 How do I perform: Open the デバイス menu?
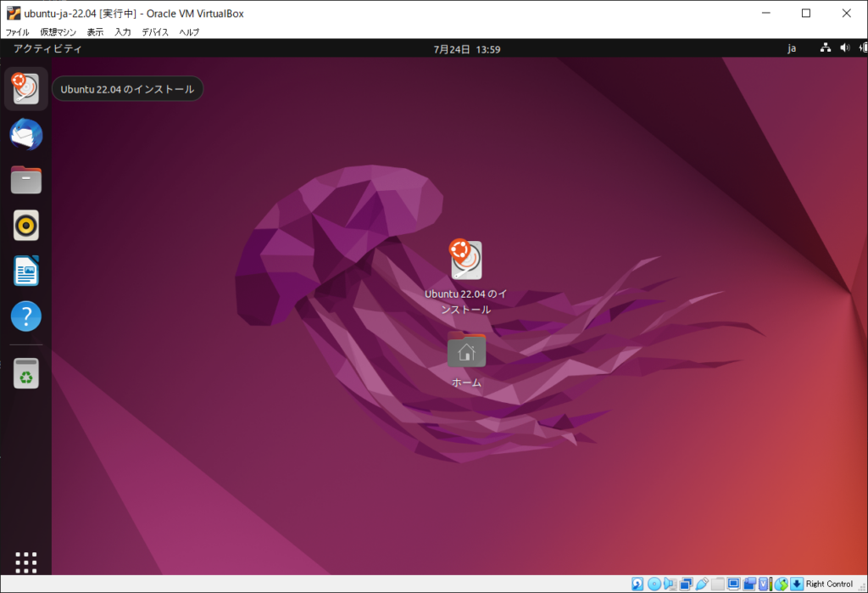tap(155, 32)
